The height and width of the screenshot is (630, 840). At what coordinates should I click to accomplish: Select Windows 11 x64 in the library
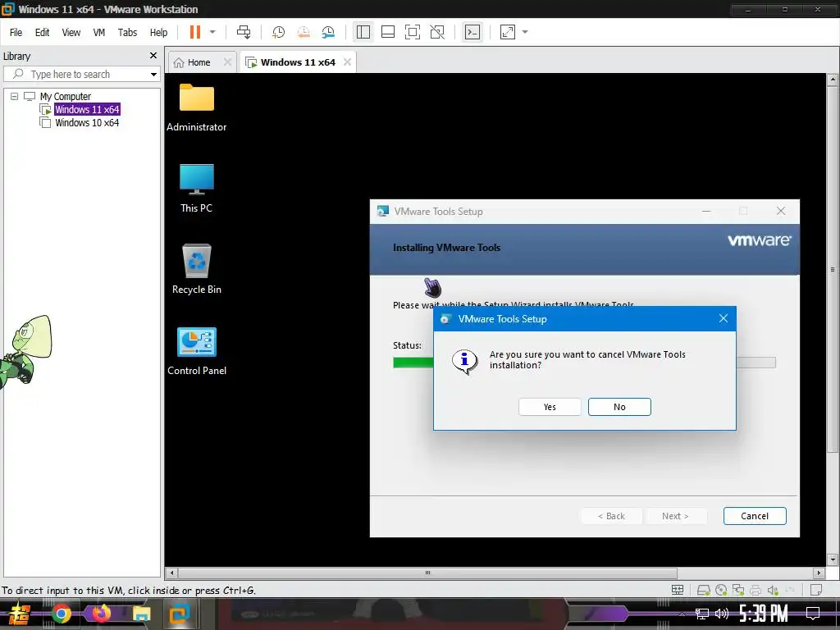[87, 109]
